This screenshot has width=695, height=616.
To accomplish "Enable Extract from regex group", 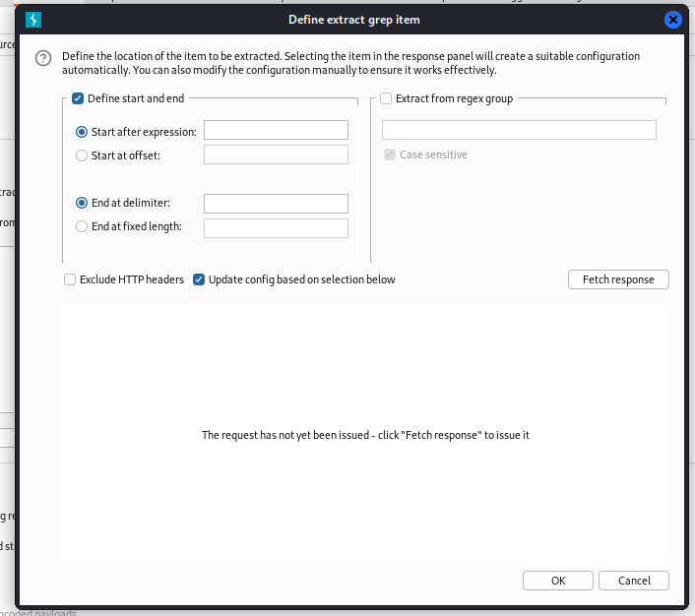I will coord(386,98).
